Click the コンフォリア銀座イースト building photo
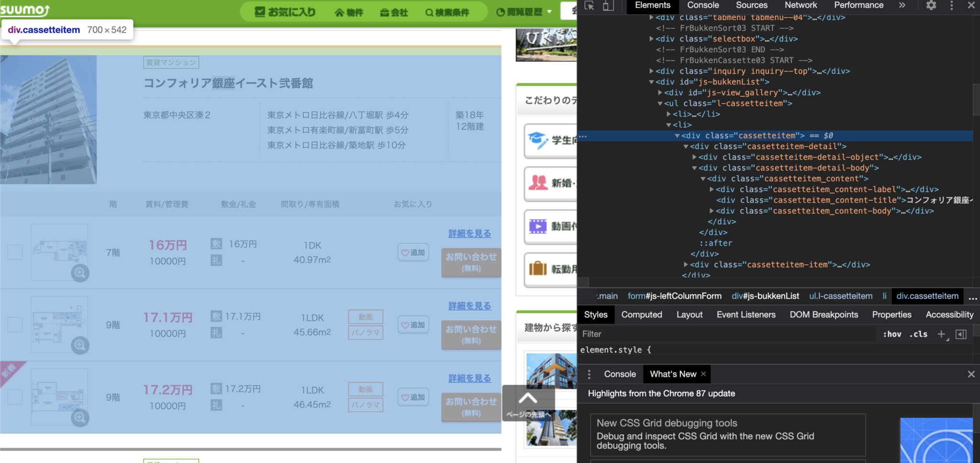 tap(48, 120)
